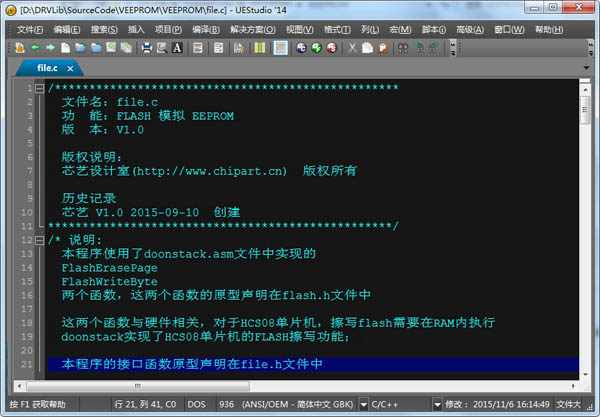600x417 pixels.
Task: Click find next binoculars with green arrow
Action: 434,48
